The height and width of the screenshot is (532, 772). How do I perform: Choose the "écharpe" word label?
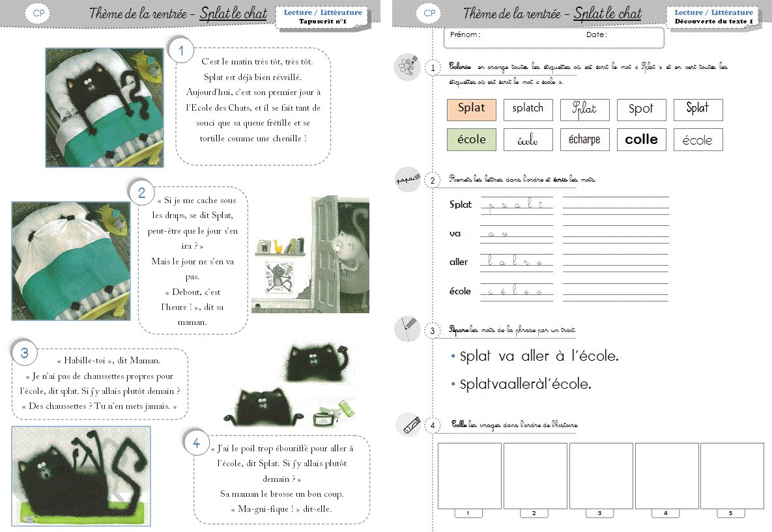[584, 140]
